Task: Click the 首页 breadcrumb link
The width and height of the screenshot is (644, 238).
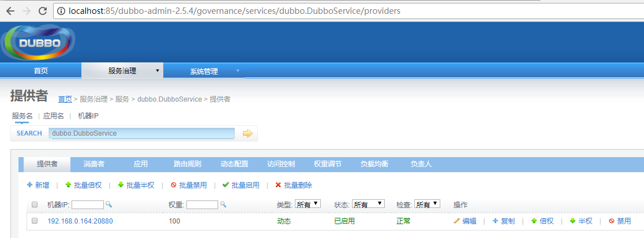Action: coord(65,99)
